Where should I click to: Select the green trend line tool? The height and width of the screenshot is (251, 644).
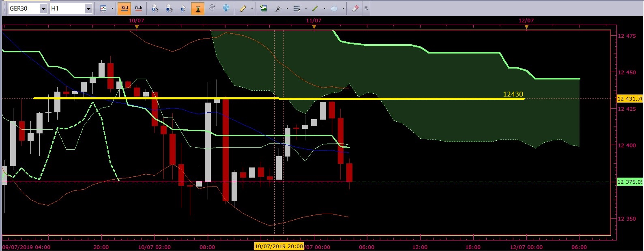click(x=315, y=8)
